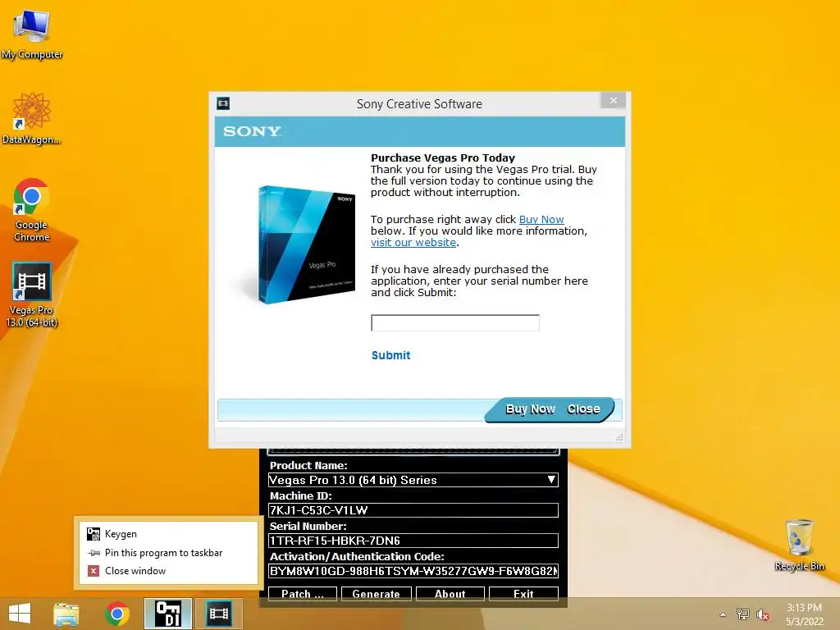Click the Buy Now button at dialog bottom

point(531,409)
